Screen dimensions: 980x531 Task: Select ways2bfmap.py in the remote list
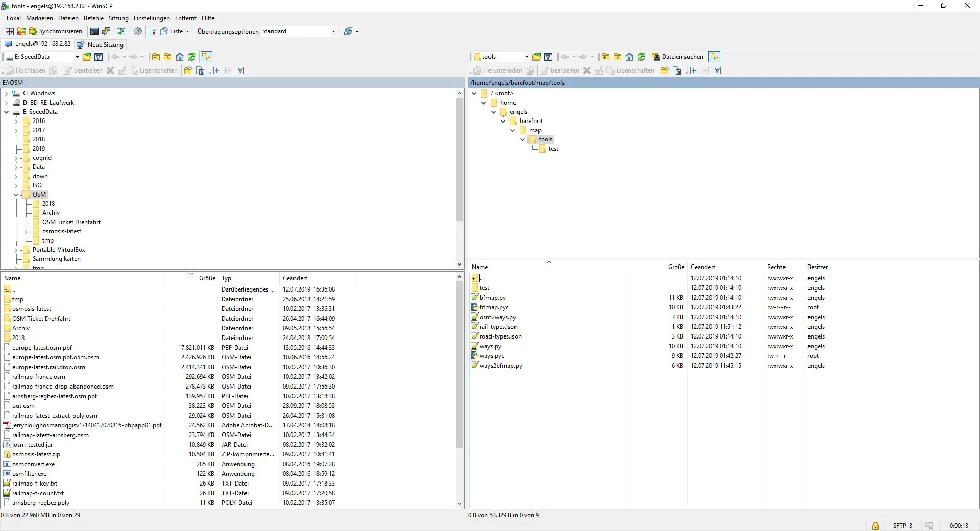tap(501, 366)
